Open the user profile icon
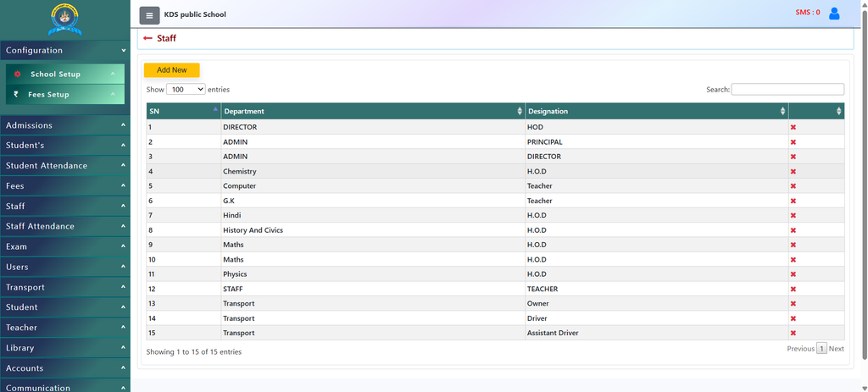This screenshot has height=392, width=868. pos(834,14)
